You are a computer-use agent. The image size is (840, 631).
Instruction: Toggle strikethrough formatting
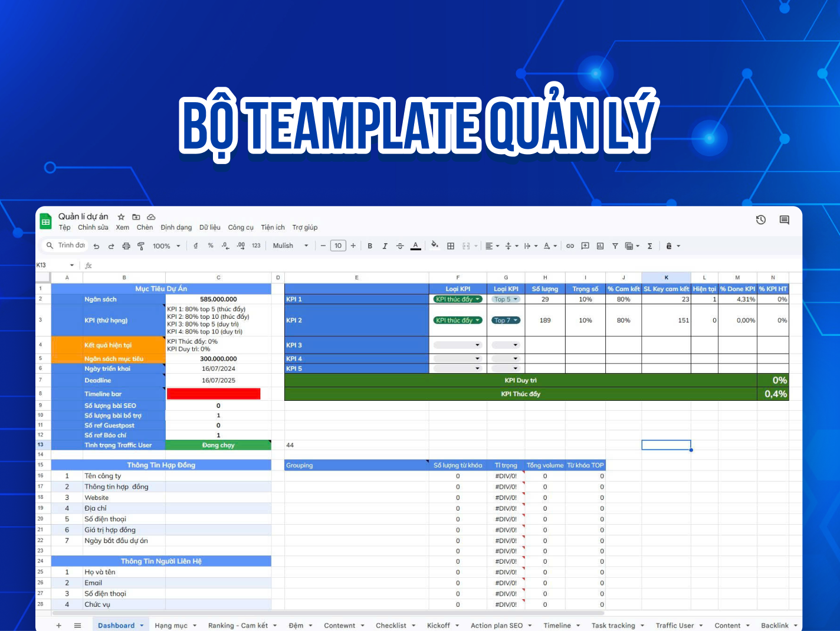point(399,246)
